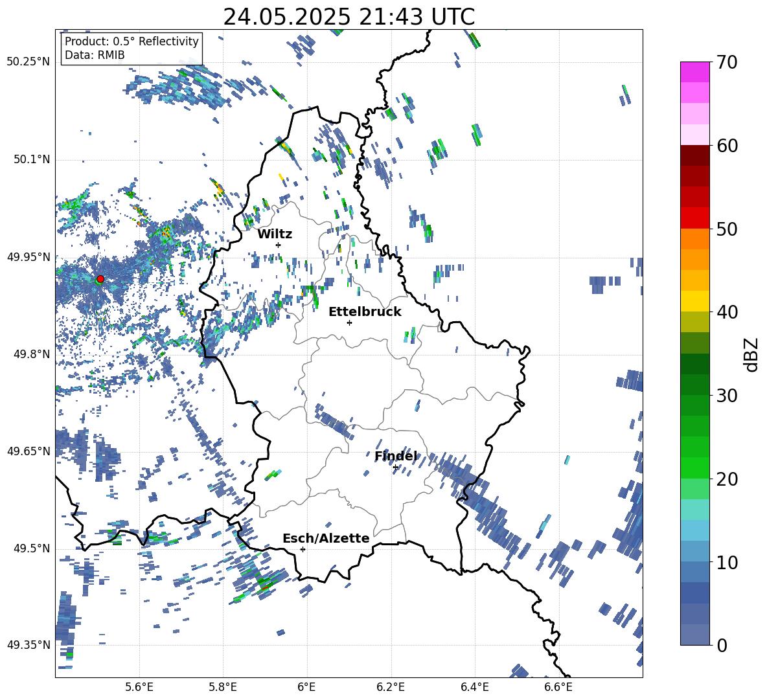The image size is (767, 700).
Task: Click the 49.35°N latitude label
Action: pos(29,645)
